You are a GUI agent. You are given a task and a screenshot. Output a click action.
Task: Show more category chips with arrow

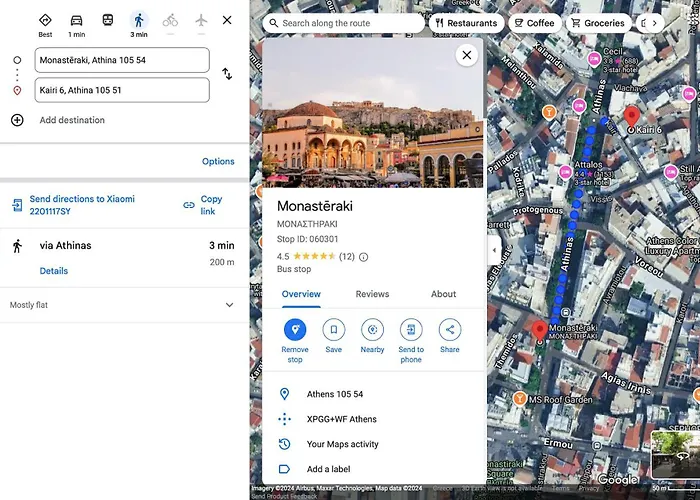pos(654,23)
